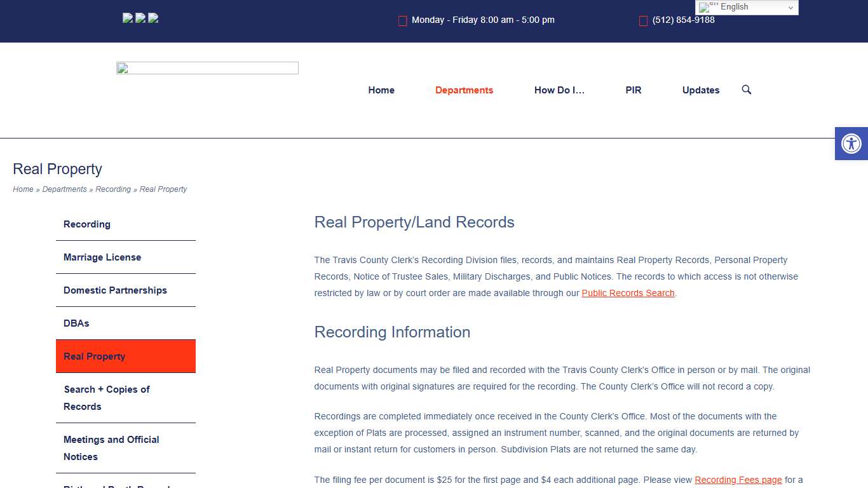
Task: Click the Recording breadcrumb link
Action: 113,189
